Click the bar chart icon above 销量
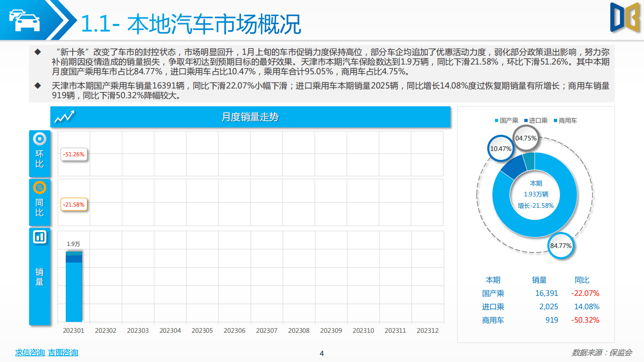 pyautogui.click(x=39, y=237)
